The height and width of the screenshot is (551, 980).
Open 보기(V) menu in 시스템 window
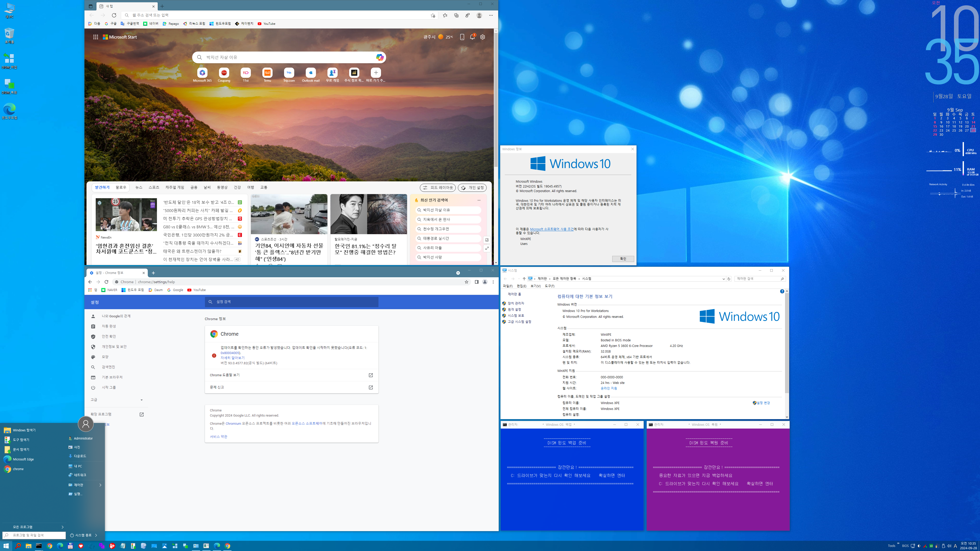click(535, 286)
